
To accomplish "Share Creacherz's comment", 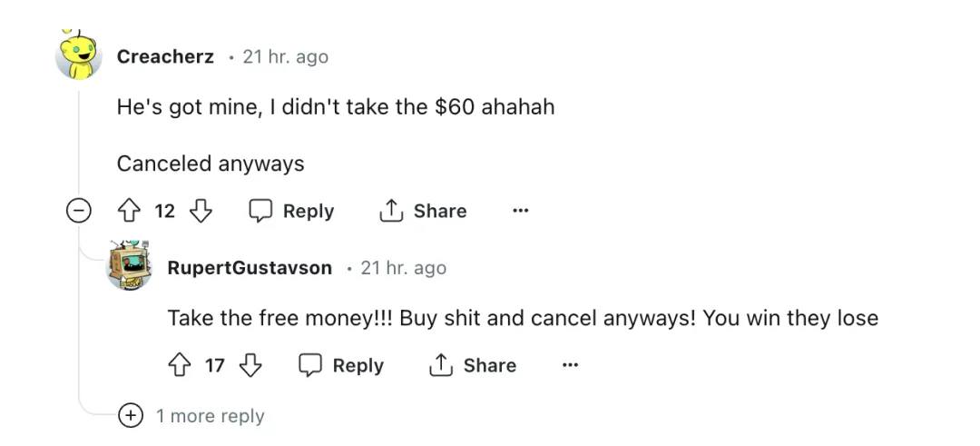I will coord(423,212).
